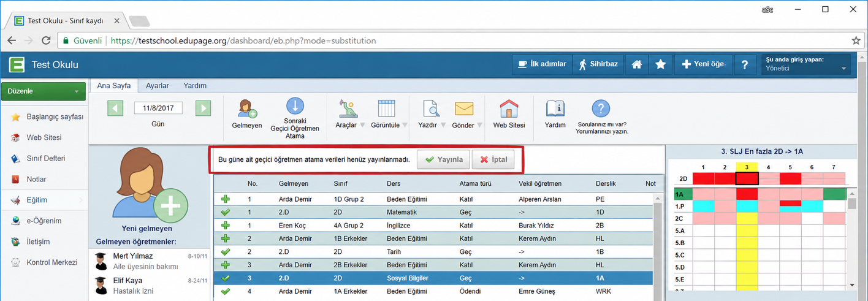Advance to the next day with the right green arrow
Image resolution: width=868 pixels, height=301 pixels.
[203, 109]
